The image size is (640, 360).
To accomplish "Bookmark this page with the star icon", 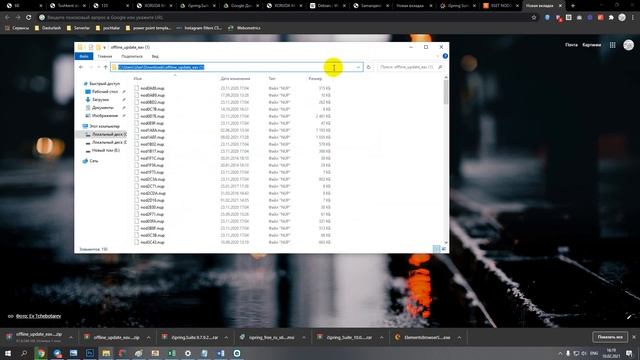I will coord(534,17).
